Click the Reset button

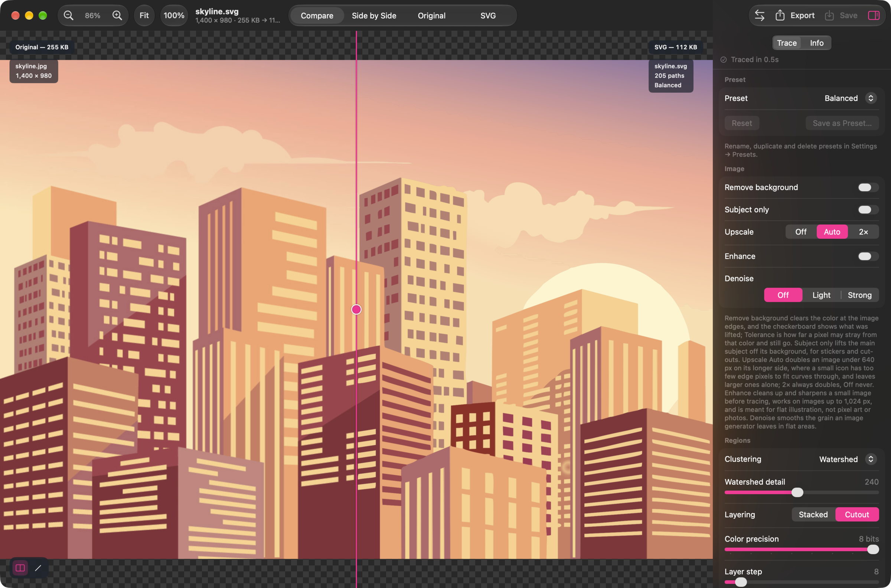(x=741, y=123)
